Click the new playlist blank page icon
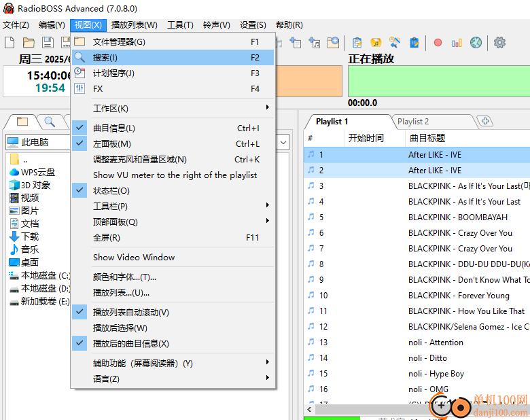This screenshot has height=420, width=530. coord(10,43)
